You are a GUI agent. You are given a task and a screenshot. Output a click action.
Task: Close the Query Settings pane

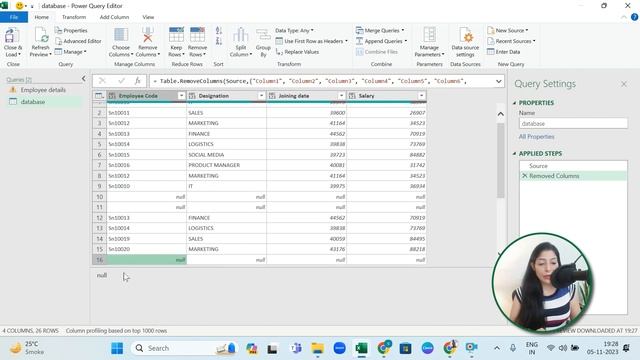pos(624,84)
